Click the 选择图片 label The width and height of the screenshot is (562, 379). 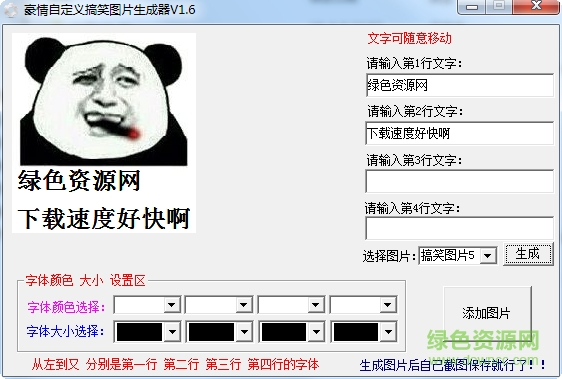click(389, 256)
